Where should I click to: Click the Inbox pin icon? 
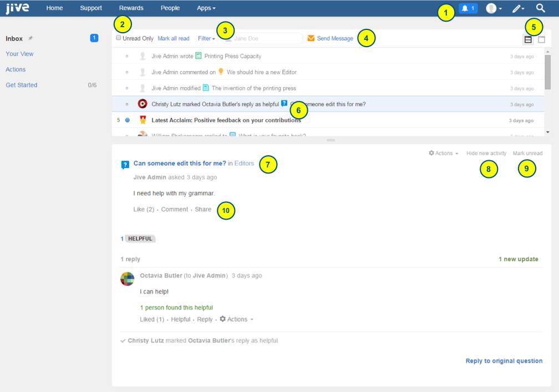point(31,38)
